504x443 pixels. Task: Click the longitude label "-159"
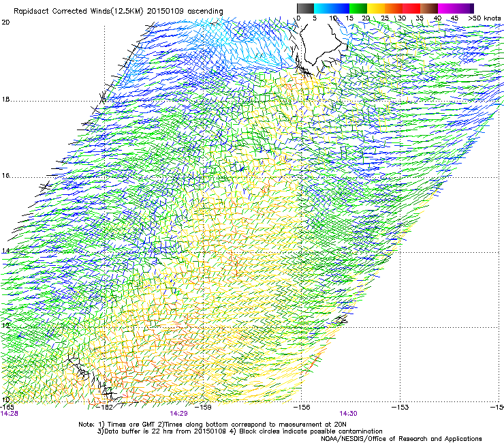click(x=204, y=407)
